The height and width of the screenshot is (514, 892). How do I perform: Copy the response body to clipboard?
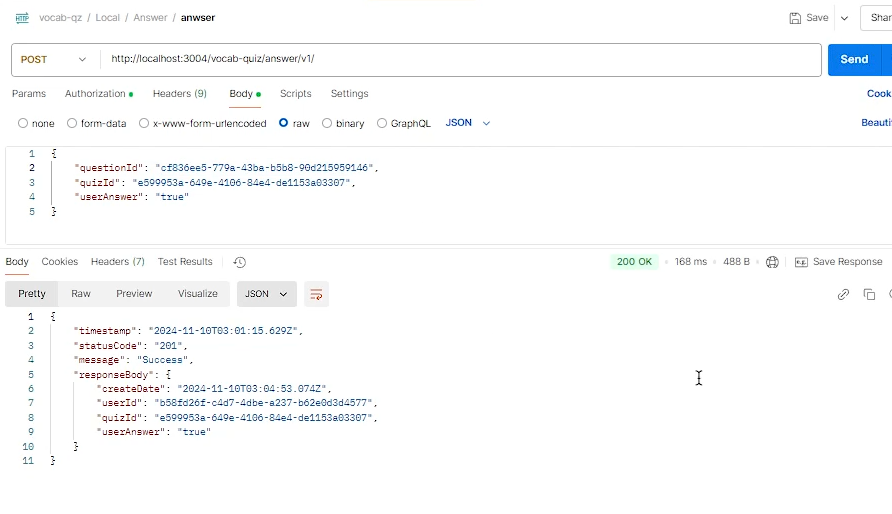869,295
